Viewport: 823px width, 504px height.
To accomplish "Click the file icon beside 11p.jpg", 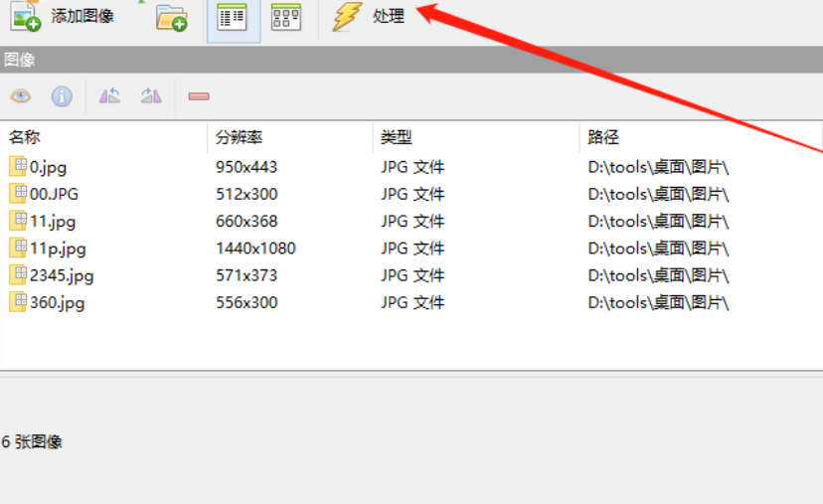I will pyautogui.click(x=18, y=248).
